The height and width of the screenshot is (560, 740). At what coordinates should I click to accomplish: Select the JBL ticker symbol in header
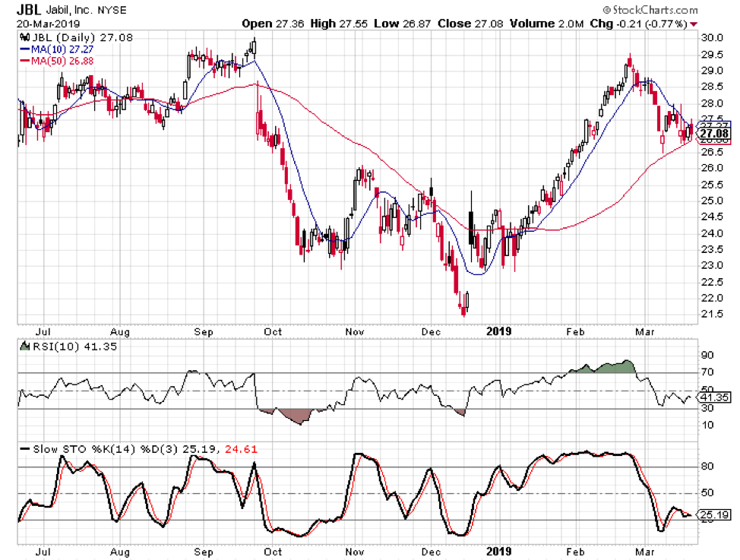pyautogui.click(x=29, y=9)
